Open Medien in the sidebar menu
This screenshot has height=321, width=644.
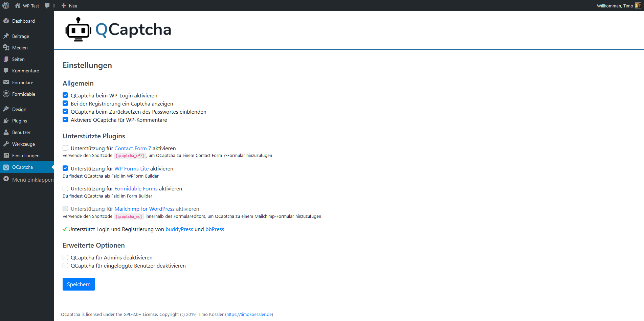pyautogui.click(x=27, y=48)
